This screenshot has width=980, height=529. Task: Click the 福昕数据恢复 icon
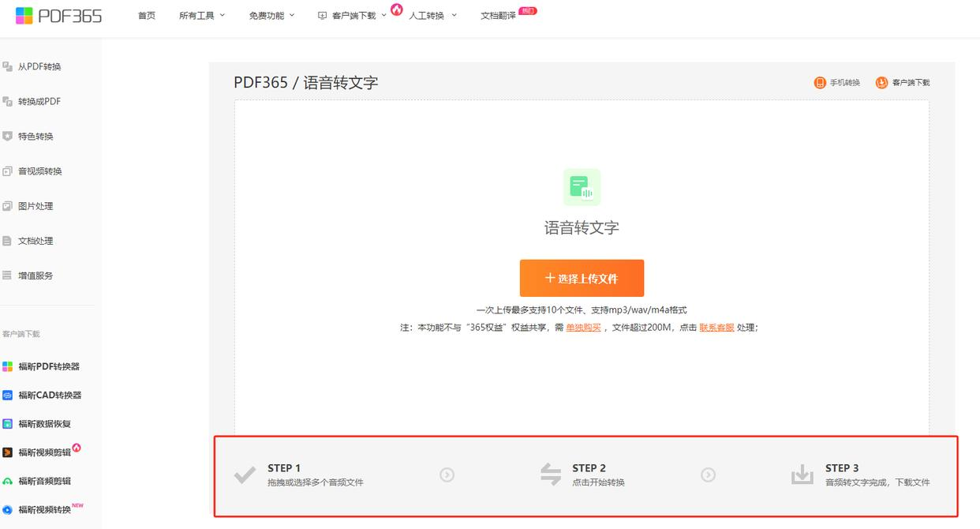[8, 424]
